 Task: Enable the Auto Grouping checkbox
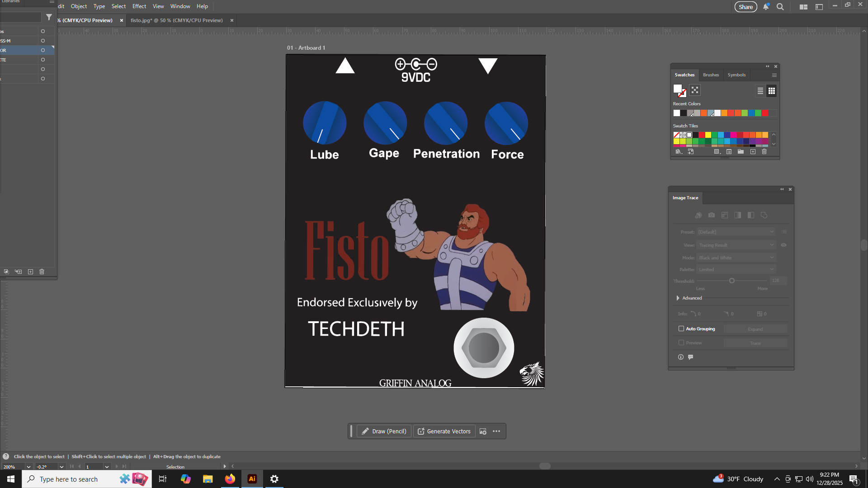point(681,329)
